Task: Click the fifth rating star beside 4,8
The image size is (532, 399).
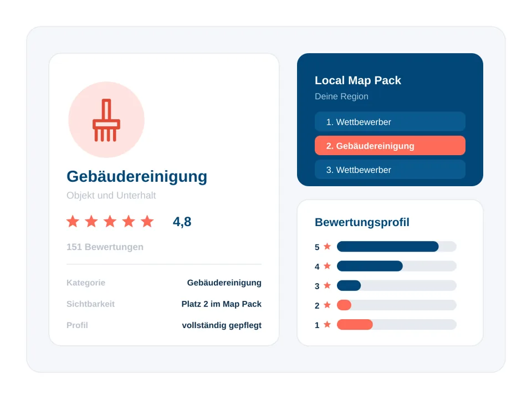Action: click(x=147, y=221)
